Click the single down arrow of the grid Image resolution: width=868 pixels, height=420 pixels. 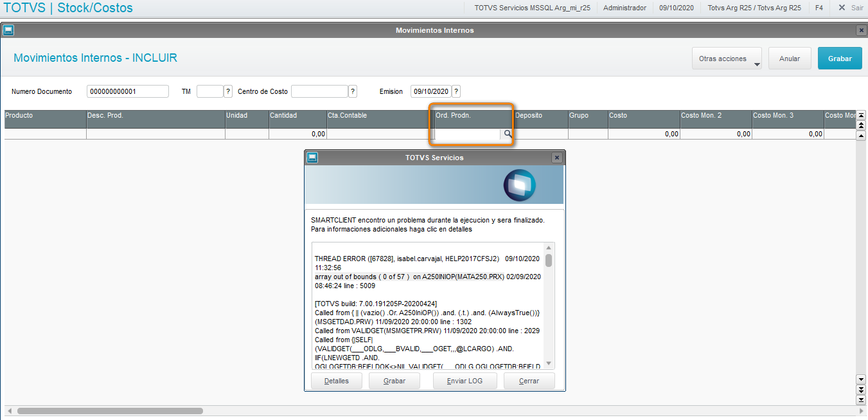tap(862, 379)
